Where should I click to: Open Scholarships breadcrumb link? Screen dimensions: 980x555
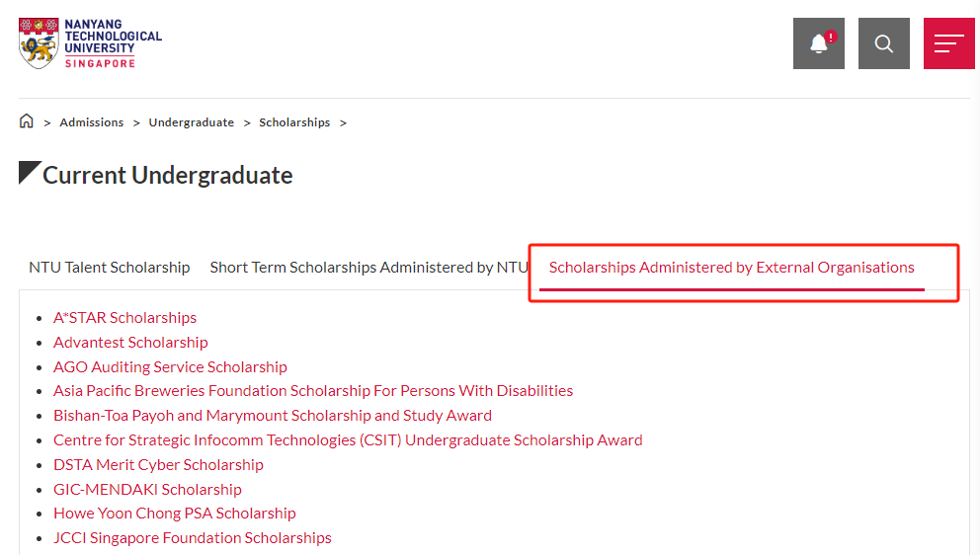point(294,122)
